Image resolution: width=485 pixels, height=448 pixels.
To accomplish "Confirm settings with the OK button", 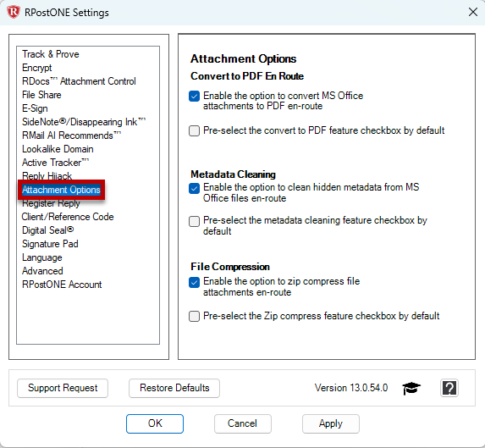I will [x=155, y=423].
